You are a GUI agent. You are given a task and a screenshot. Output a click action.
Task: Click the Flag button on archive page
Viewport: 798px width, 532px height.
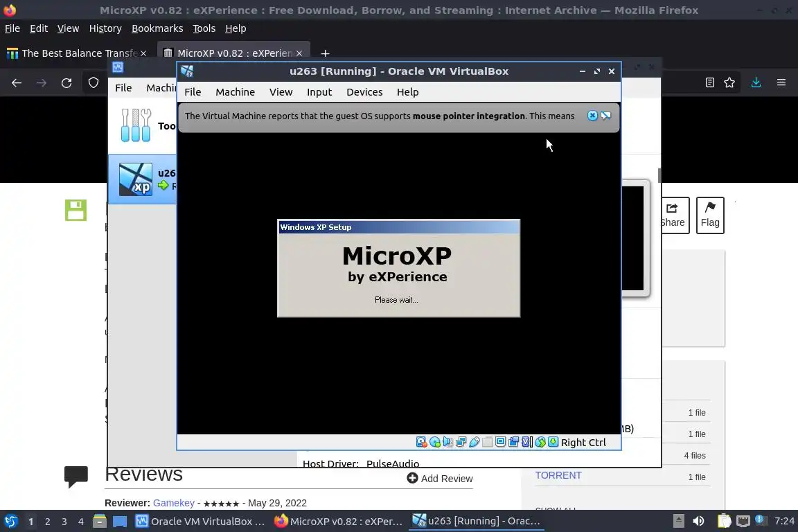(710, 215)
